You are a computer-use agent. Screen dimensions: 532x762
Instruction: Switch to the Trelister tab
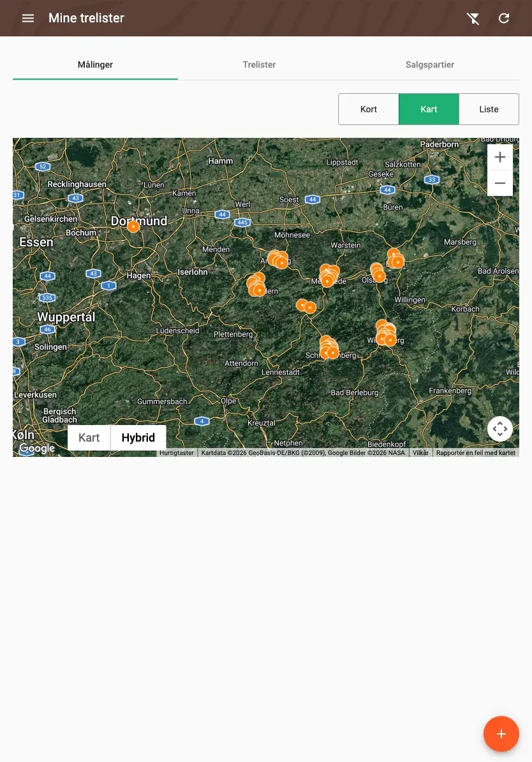coord(259,64)
